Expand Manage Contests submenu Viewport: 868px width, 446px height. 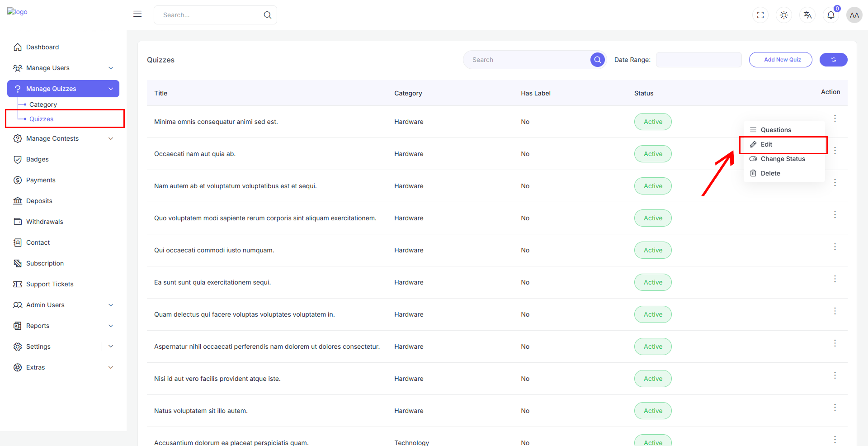click(63, 138)
